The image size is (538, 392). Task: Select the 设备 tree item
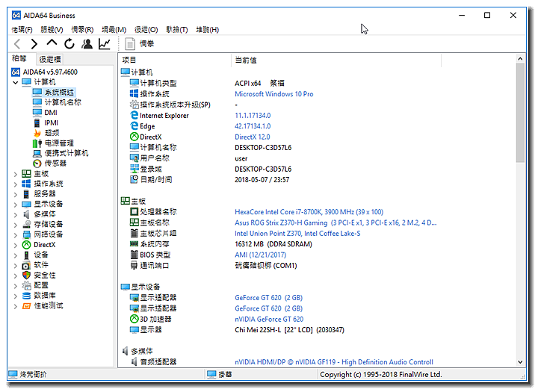[x=35, y=255]
